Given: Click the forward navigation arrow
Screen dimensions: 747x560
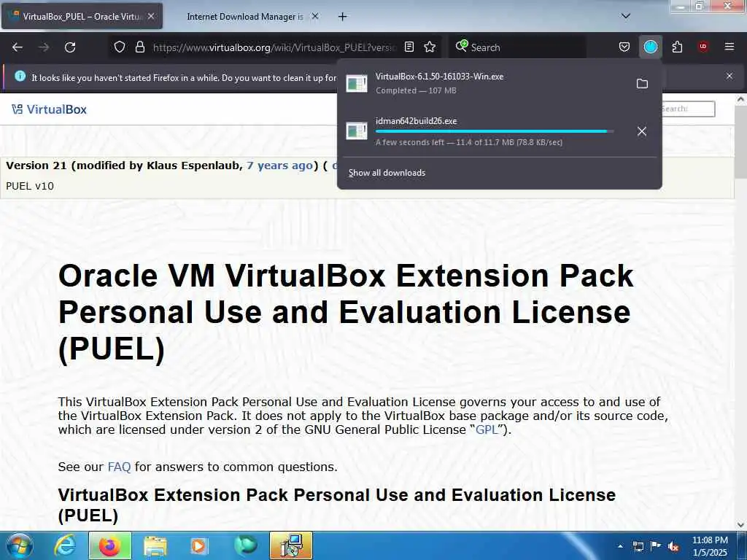Looking at the screenshot, I should click(44, 47).
